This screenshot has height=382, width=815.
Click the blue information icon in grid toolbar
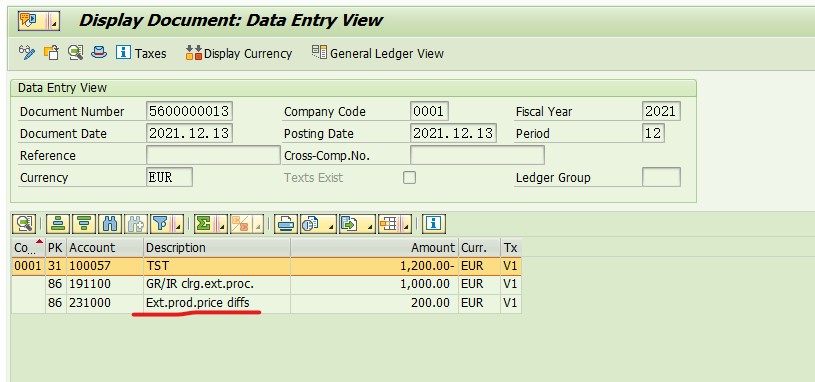click(x=433, y=224)
